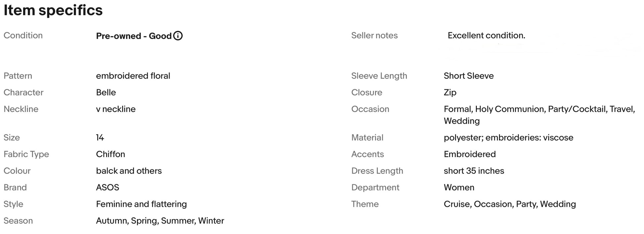
Task: Click the Belle character value
Action: coord(106,92)
